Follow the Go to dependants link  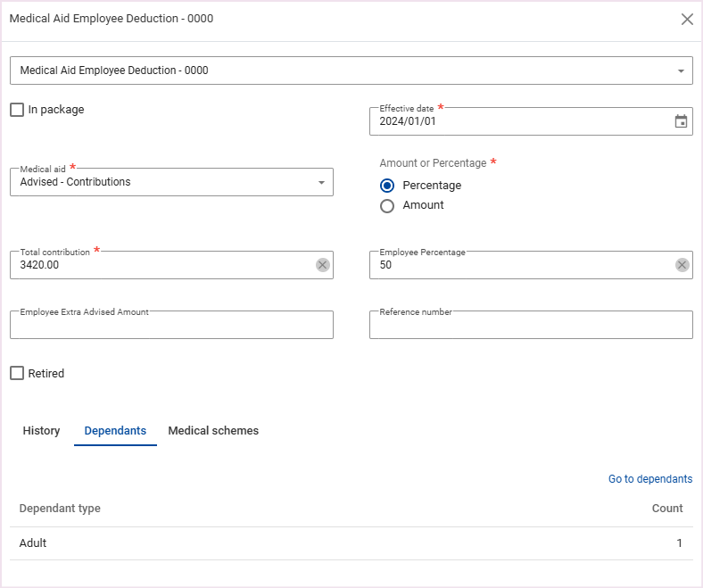649,479
